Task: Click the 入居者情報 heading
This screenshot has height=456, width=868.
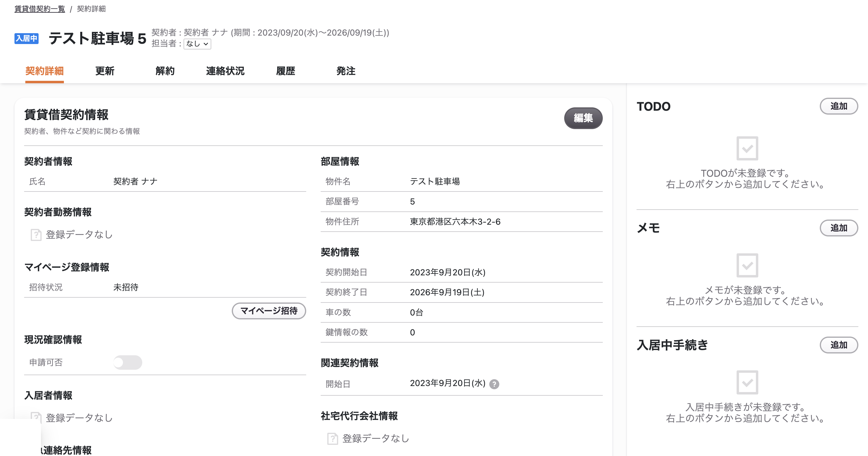Action: pos(48,395)
